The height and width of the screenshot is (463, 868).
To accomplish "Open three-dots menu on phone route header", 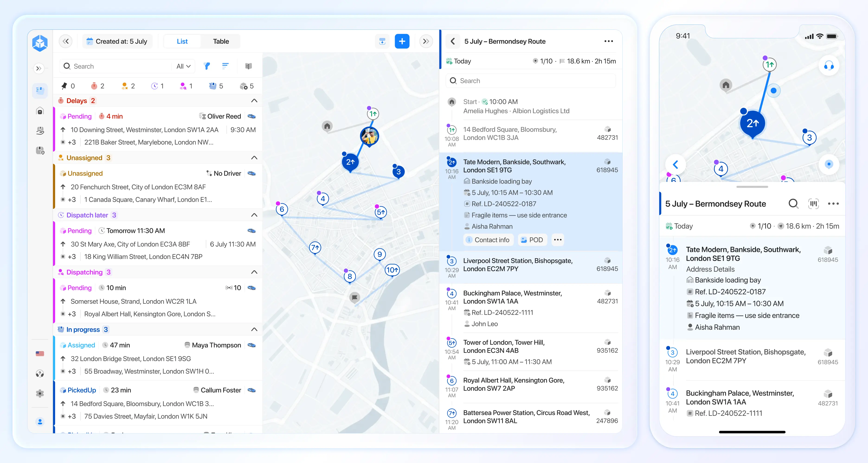I will pyautogui.click(x=833, y=204).
